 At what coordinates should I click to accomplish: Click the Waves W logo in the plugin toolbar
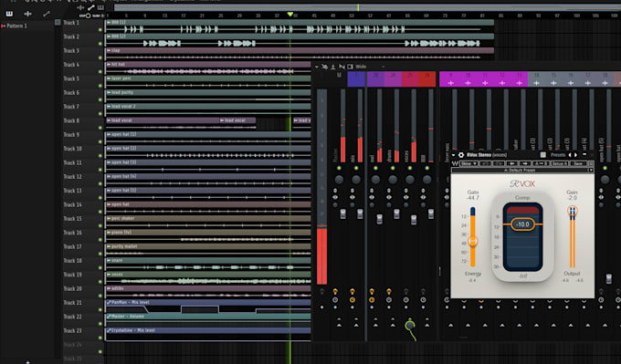tap(455, 163)
